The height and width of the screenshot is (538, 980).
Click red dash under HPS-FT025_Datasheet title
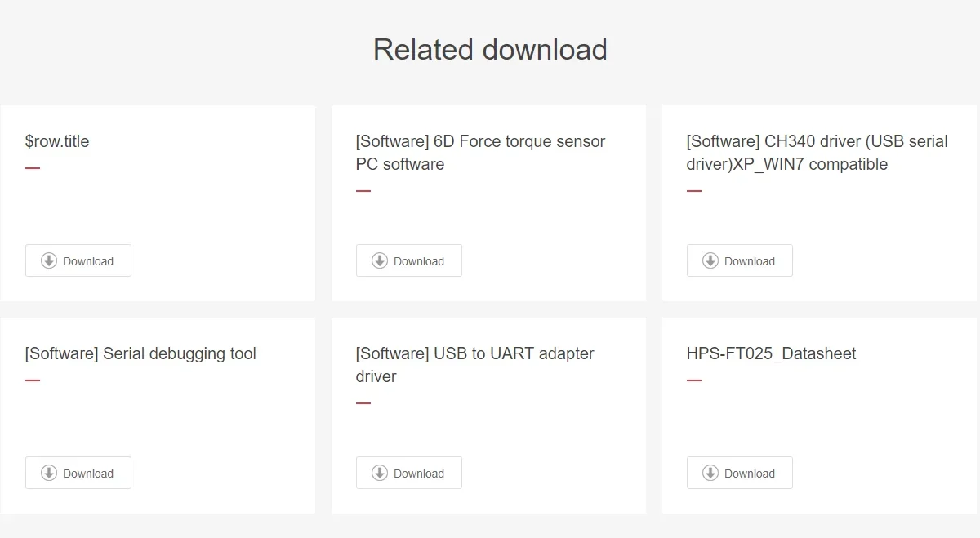[x=694, y=380]
